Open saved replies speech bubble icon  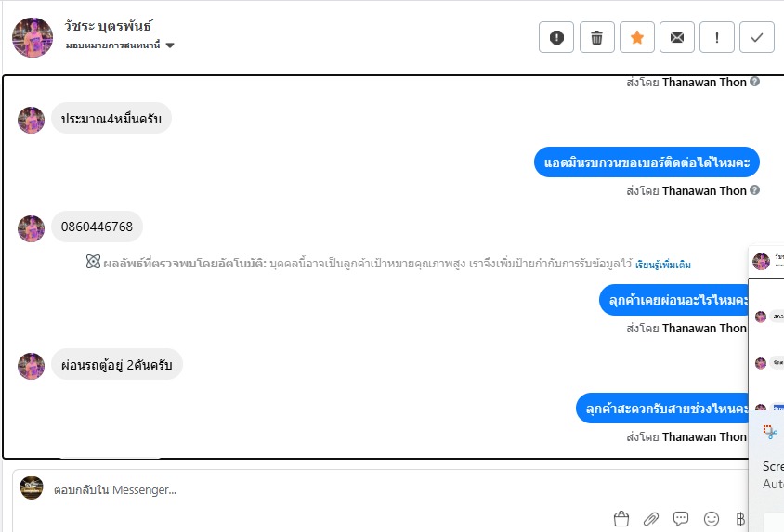(681, 518)
